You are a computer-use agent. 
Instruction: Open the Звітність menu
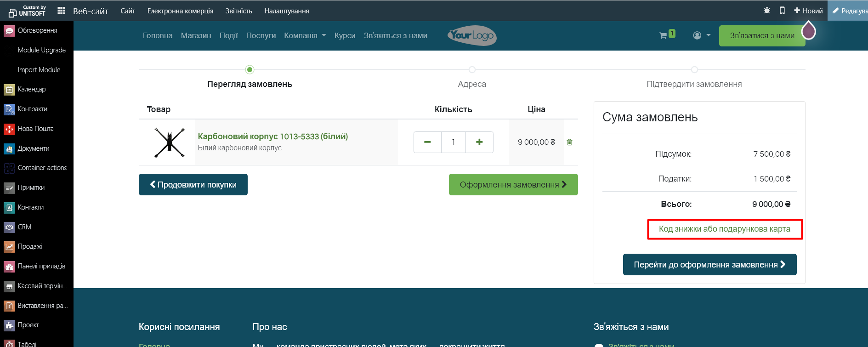(238, 11)
